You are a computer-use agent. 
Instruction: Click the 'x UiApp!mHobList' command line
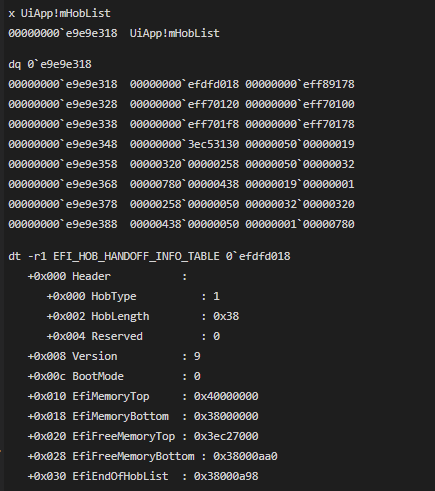pyautogui.click(x=59, y=13)
